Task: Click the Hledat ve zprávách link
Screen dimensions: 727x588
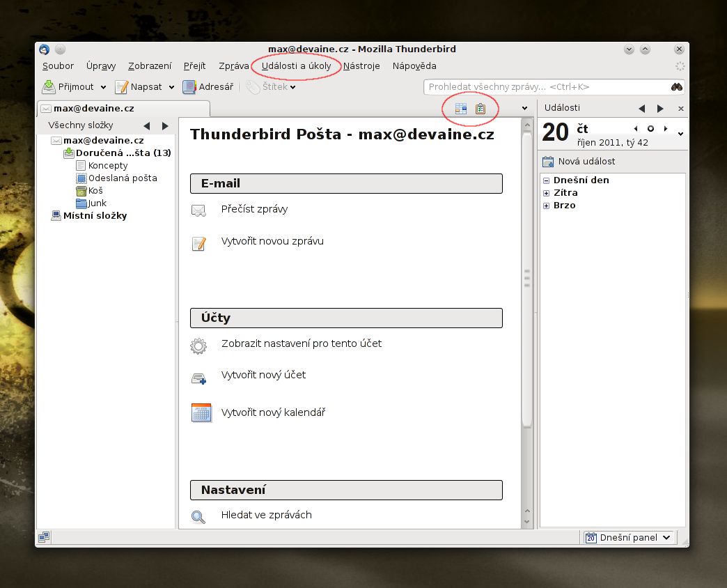Action: click(267, 515)
